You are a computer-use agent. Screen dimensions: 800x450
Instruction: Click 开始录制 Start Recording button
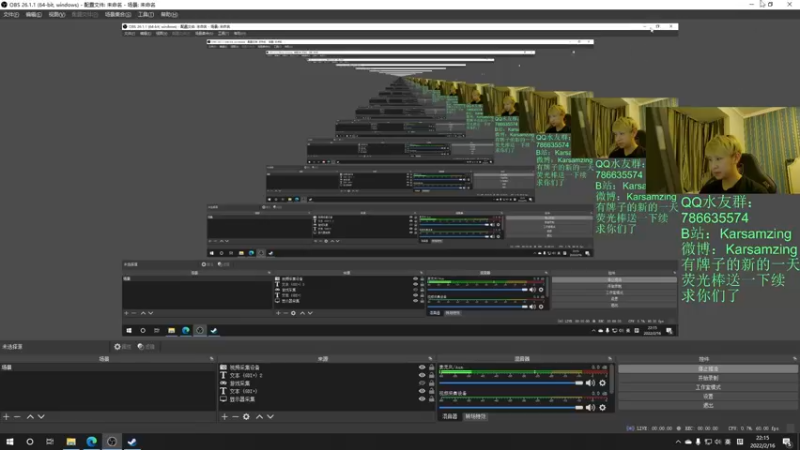click(x=708, y=378)
